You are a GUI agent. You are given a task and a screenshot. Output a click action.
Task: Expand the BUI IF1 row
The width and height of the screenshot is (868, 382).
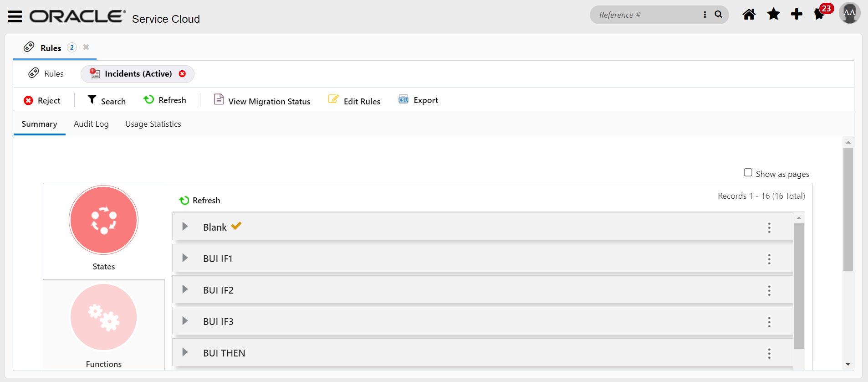click(185, 258)
